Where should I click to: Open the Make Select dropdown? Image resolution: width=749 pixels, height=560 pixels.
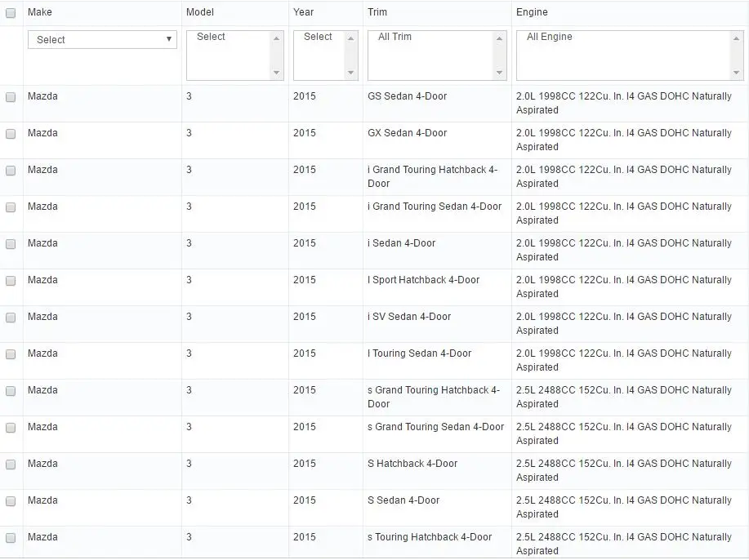pos(102,40)
